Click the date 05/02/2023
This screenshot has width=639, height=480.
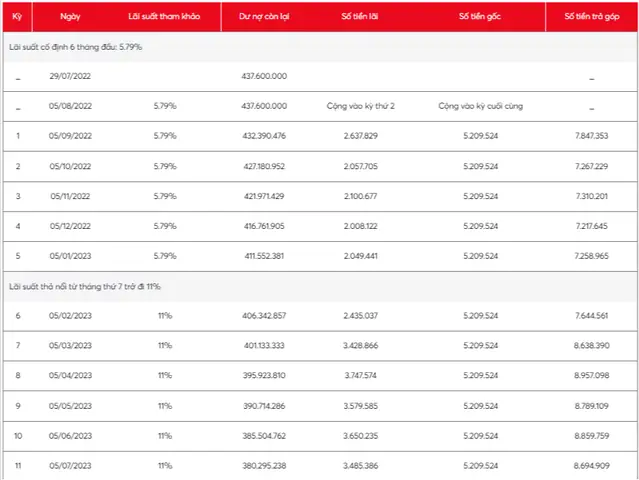[70, 315]
